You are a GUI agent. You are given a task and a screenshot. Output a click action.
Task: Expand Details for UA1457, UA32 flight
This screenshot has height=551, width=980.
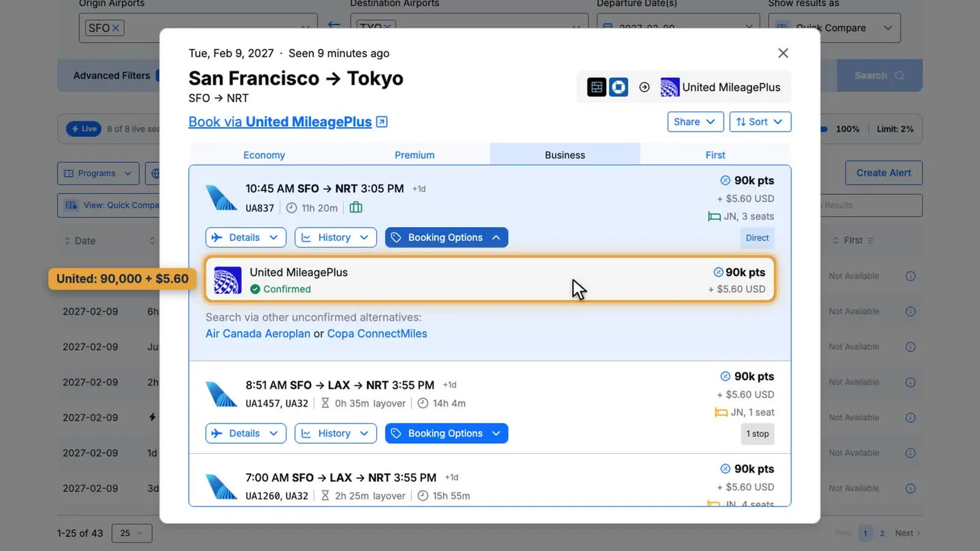coord(246,433)
